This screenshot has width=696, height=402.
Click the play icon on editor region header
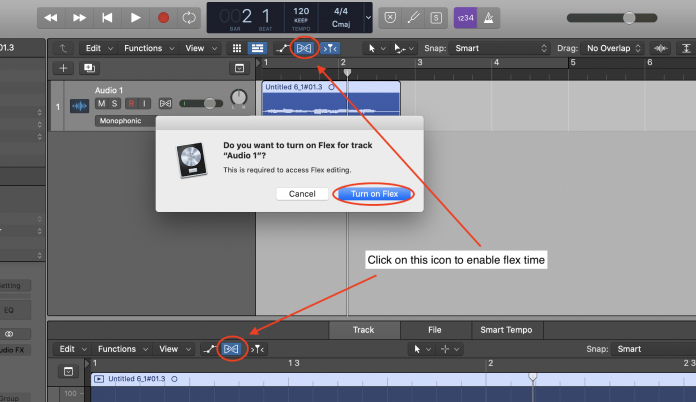(x=99, y=379)
